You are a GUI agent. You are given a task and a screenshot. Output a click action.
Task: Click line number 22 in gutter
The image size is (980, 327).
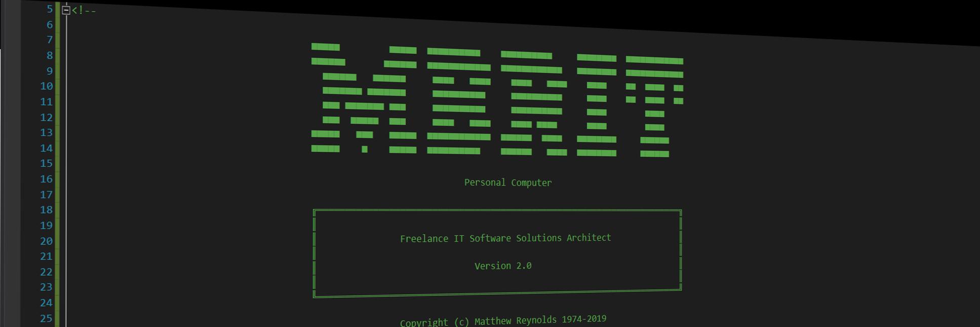tap(47, 272)
